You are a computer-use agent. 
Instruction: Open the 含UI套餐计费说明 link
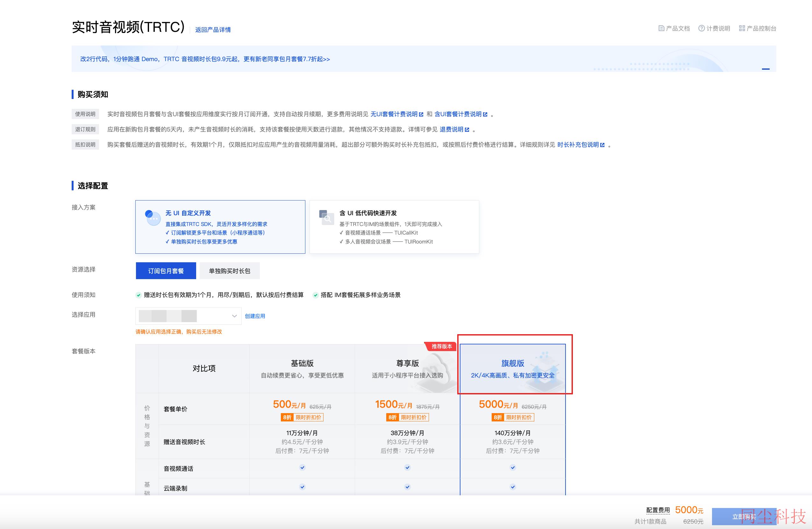coord(458,114)
